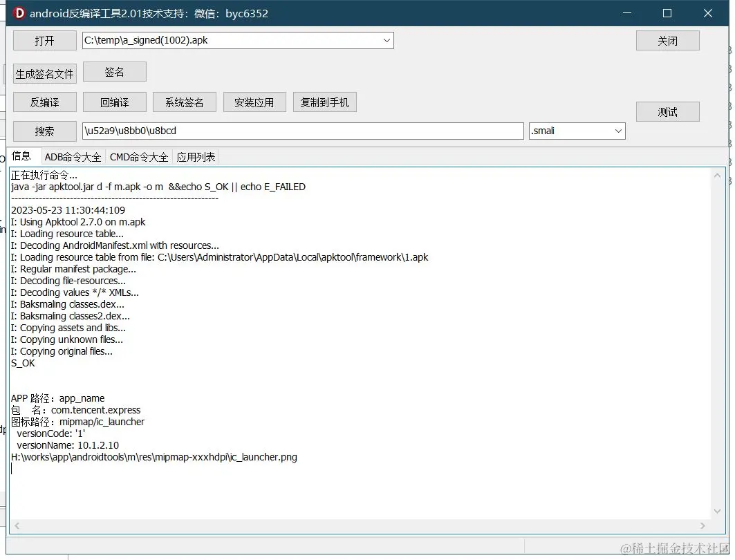
Task: Click the 图标路径 mipmap/ic_launcher line
Action: (78, 422)
